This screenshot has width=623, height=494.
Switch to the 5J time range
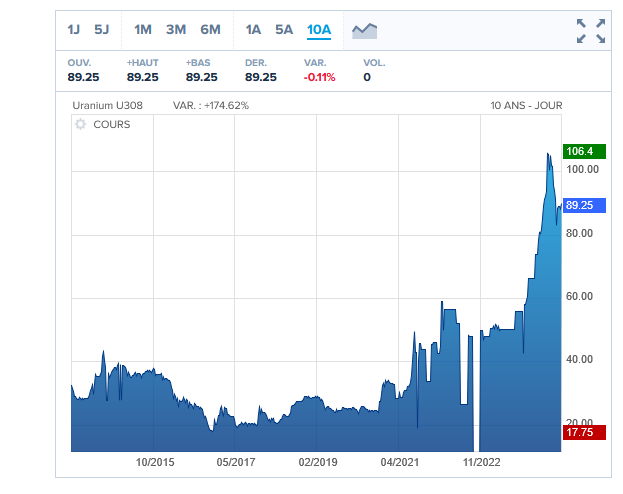point(102,30)
